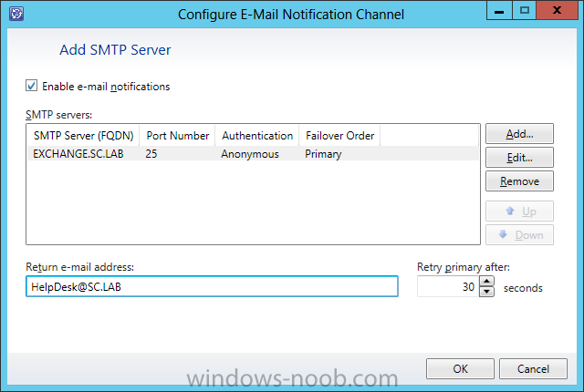Minimize the Configure E-Mail Notification Channel window
This screenshot has width=584, height=392.
pyautogui.click(x=499, y=11)
